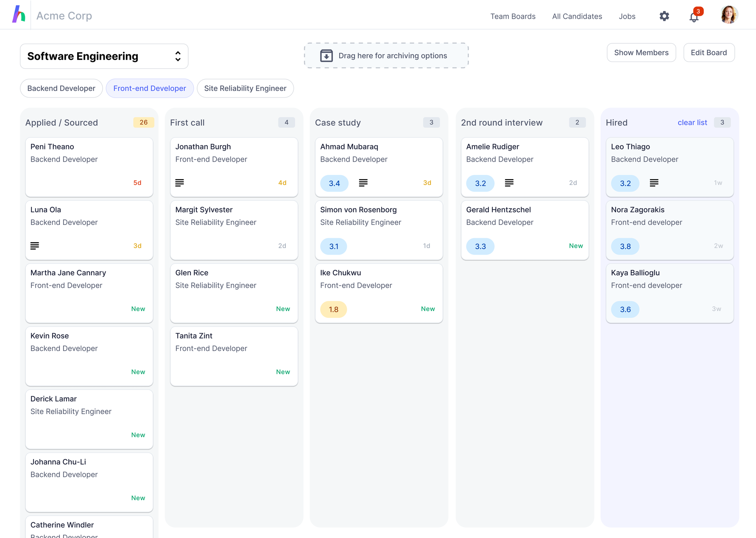Open the Acme Corp logo icon
756x538 pixels.
(19, 14)
